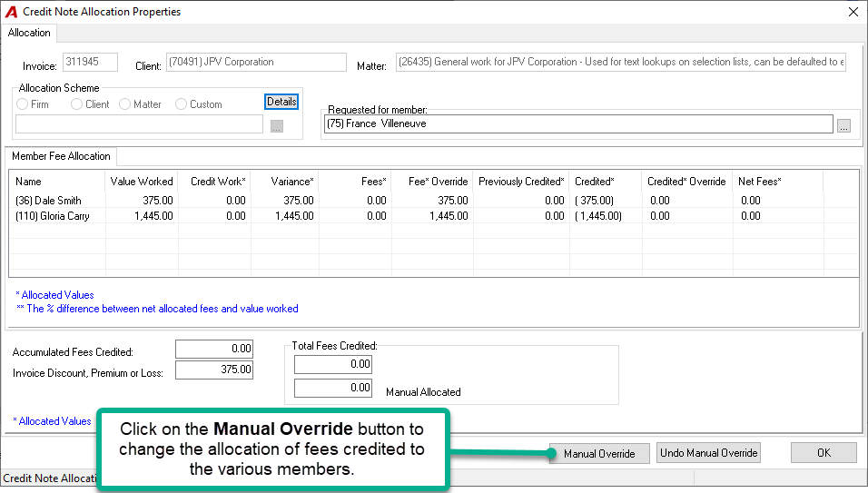Select the (110) Gloria Carry row
Screen dimensions: 868x493
pos(433,216)
